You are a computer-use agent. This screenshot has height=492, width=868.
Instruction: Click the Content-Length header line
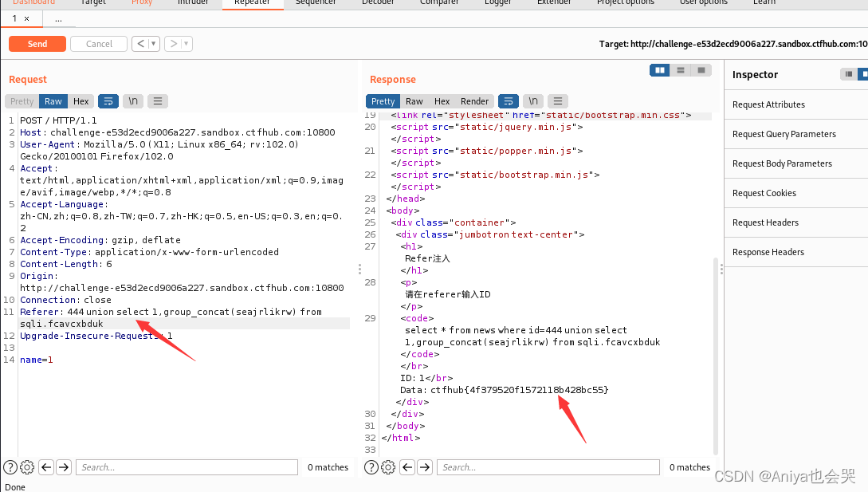[66, 264]
